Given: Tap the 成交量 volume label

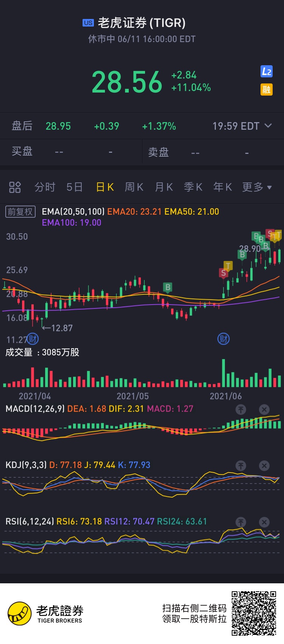Looking at the screenshot, I should click(x=19, y=352).
